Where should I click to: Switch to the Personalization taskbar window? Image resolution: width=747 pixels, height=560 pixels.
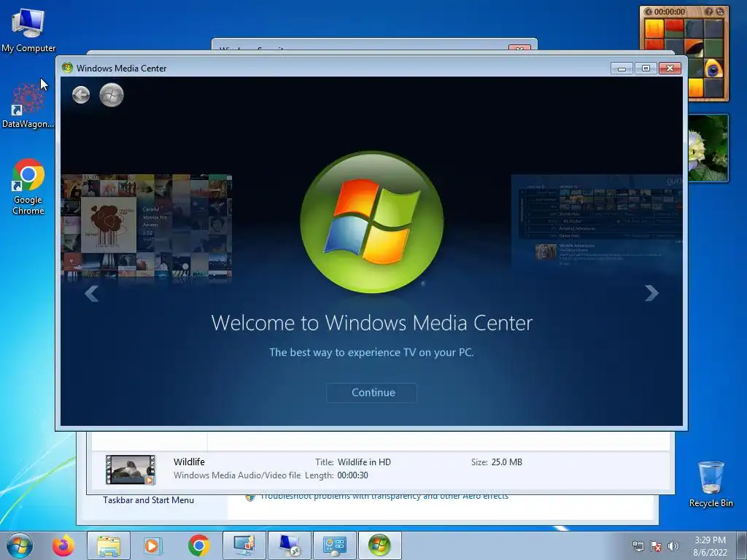tap(244, 545)
